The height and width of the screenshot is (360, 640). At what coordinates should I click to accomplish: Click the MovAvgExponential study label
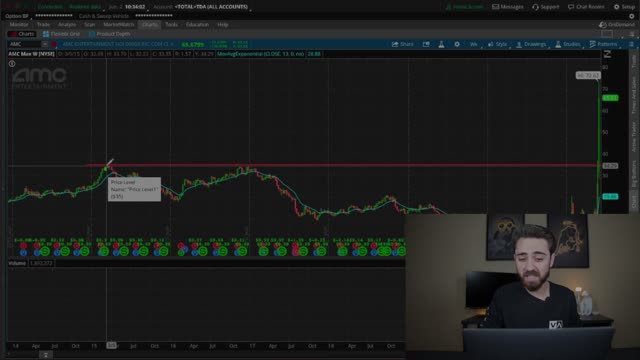point(261,54)
